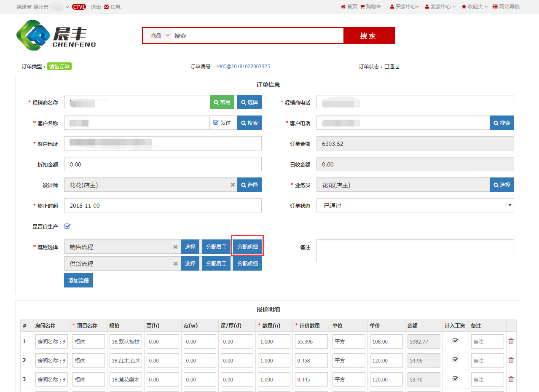Open the 订单状态 dropdown
Screen dimensions: 539x392
(415, 206)
